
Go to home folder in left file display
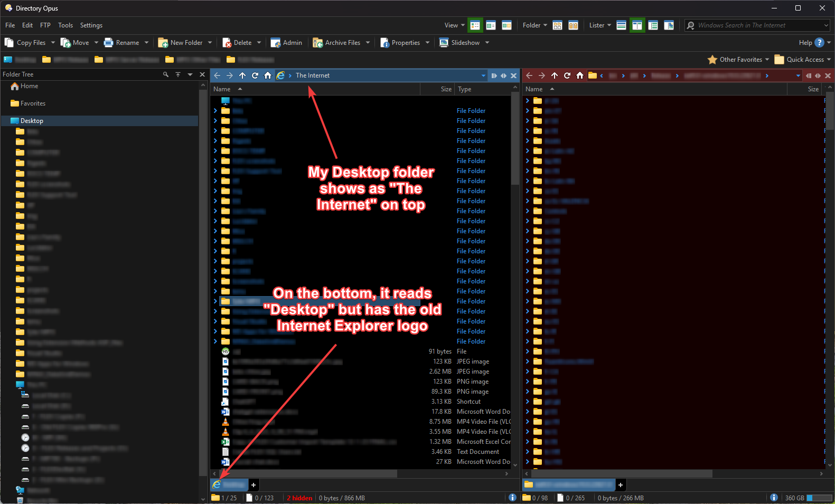[268, 75]
